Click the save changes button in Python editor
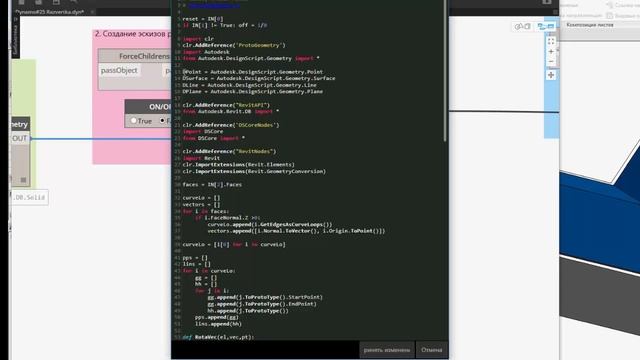This screenshot has height=360, width=640. 387,350
